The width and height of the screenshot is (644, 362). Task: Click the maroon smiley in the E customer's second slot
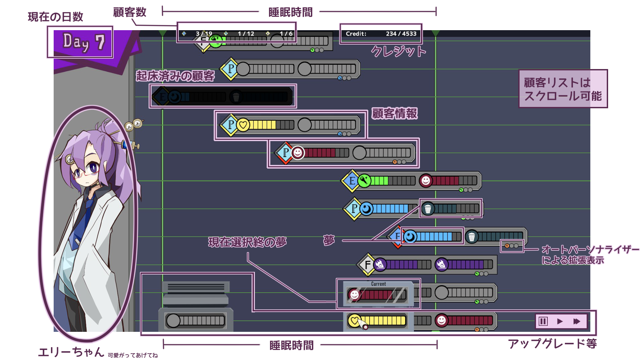coord(426,181)
